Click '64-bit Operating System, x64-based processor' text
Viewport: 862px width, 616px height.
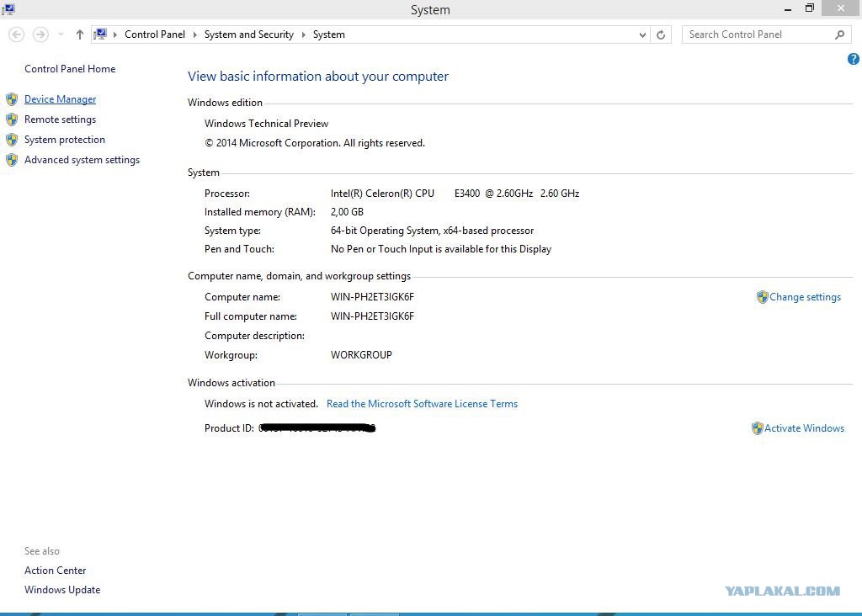coord(432,231)
